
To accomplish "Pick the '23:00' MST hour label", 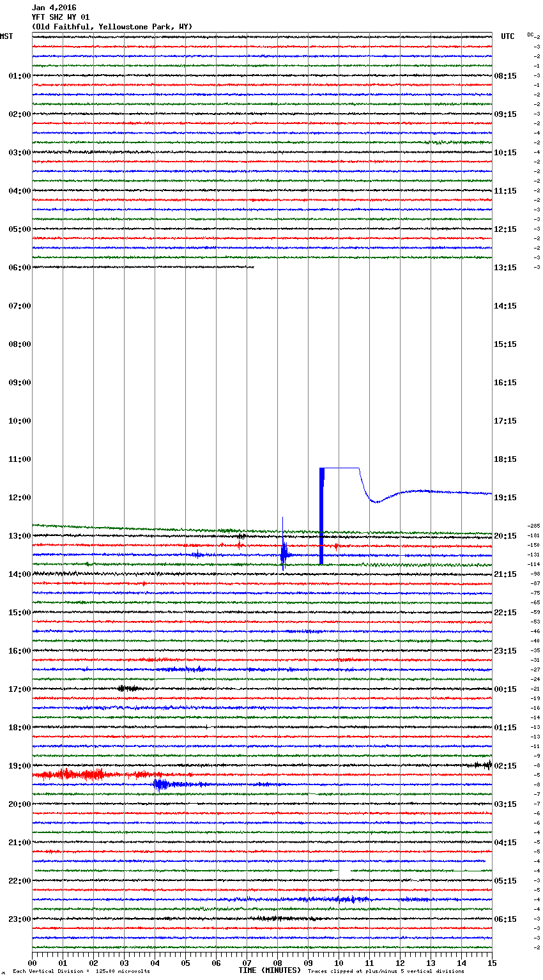I will point(20,919).
